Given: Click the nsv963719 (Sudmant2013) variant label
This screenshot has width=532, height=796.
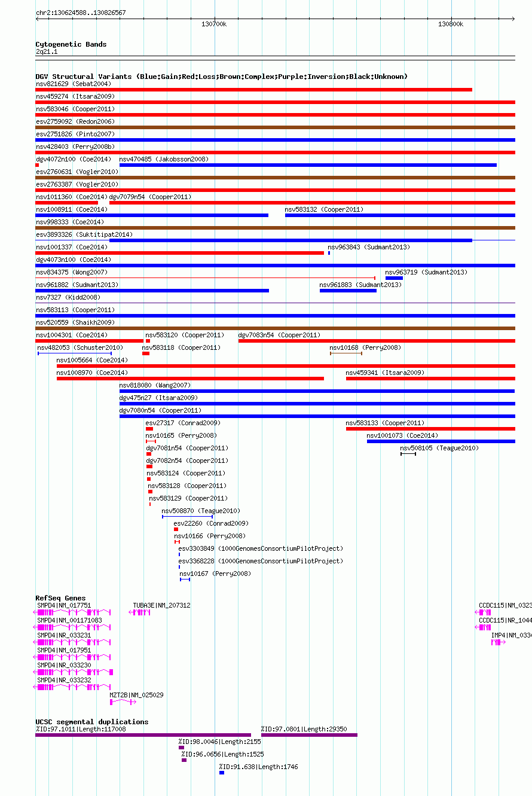Looking at the screenshot, I should click(426, 272).
